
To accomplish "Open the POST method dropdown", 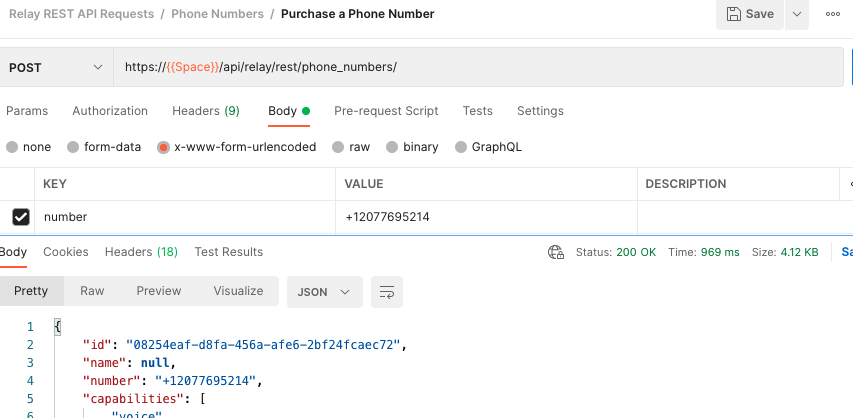I will 56,67.
